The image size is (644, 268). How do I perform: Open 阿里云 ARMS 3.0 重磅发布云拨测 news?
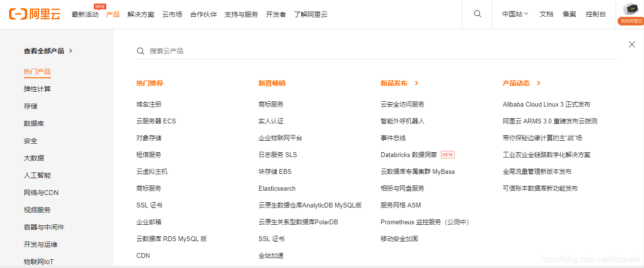point(550,121)
